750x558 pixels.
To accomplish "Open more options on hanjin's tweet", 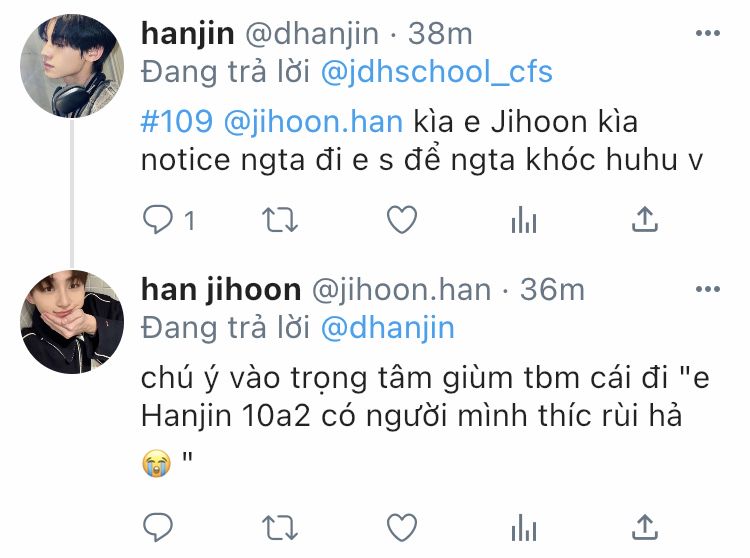I will [x=707, y=33].
